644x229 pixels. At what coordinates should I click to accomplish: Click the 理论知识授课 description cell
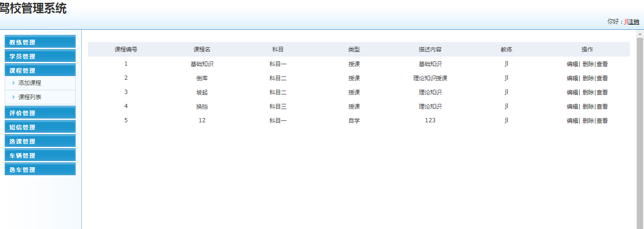pos(430,78)
